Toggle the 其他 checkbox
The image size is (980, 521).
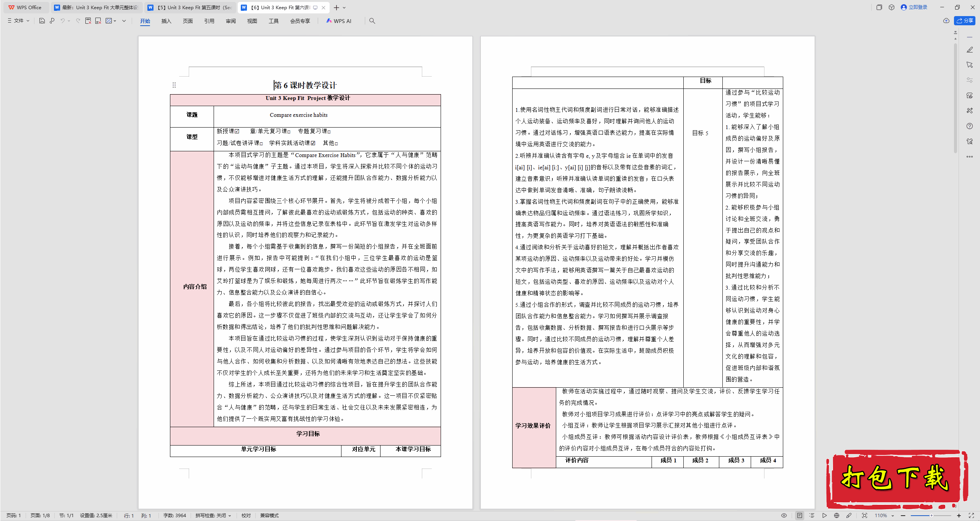click(336, 144)
